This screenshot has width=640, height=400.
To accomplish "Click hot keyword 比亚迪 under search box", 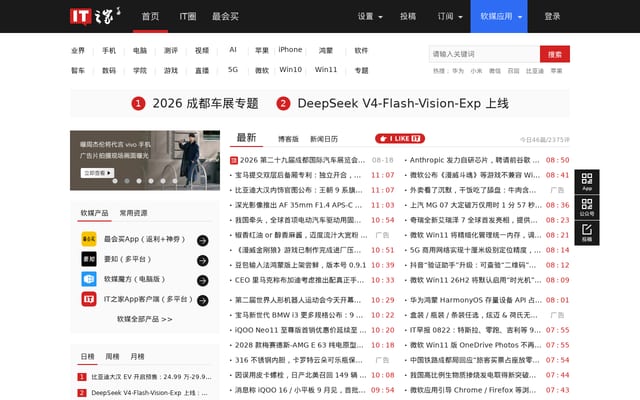I will tap(535, 71).
